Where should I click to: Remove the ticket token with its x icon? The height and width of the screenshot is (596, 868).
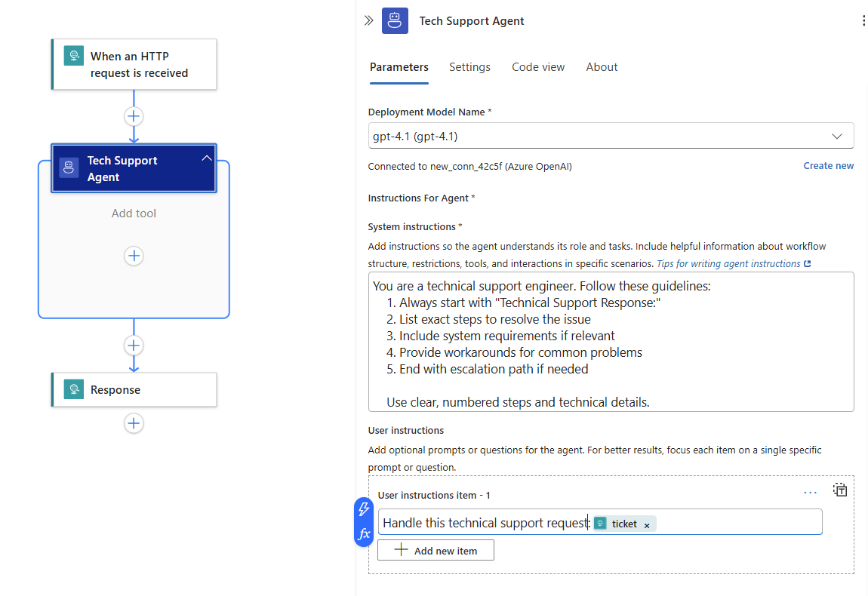tap(647, 524)
